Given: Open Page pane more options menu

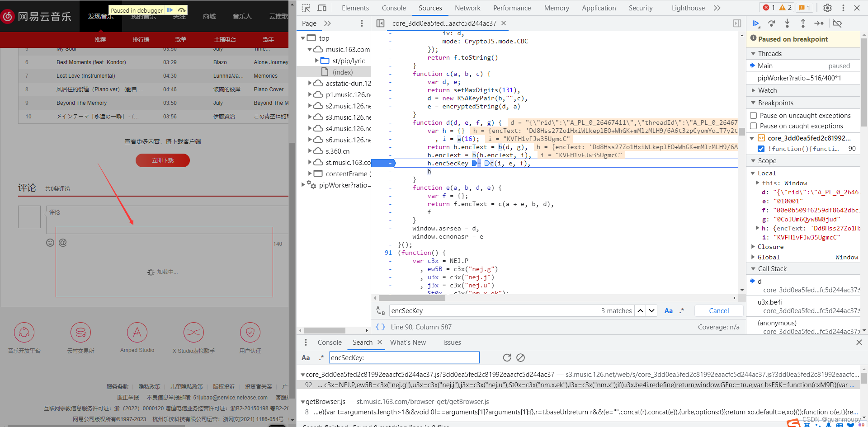Looking at the screenshot, I should click(x=362, y=23).
